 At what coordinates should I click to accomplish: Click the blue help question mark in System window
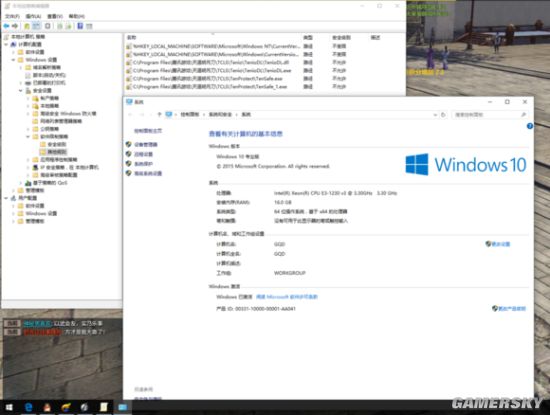pyautogui.click(x=530, y=126)
